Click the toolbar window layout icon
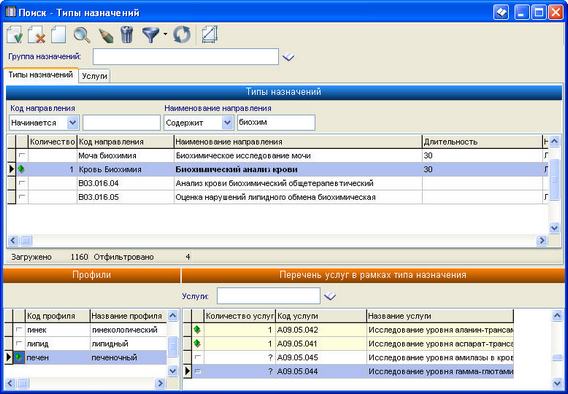Viewport: 568px width, 394px height. pyautogui.click(x=210, y=35)
